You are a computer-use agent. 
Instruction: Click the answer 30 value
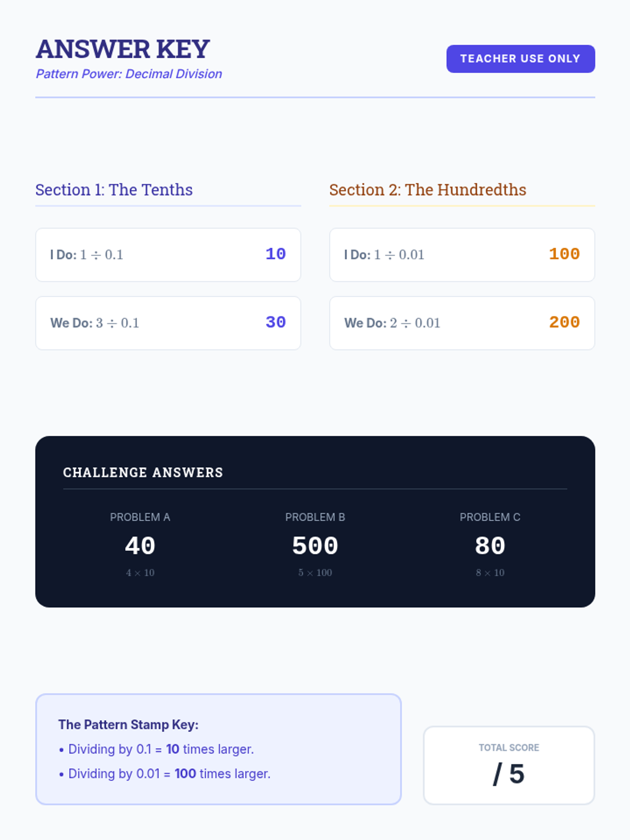pyautogui.click(x=276, y=322)
